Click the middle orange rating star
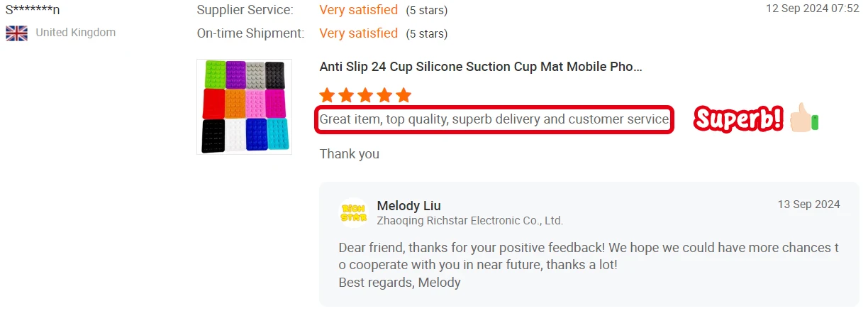The width and height of the screenshot is (868, 316). click(x=365, y=95)
